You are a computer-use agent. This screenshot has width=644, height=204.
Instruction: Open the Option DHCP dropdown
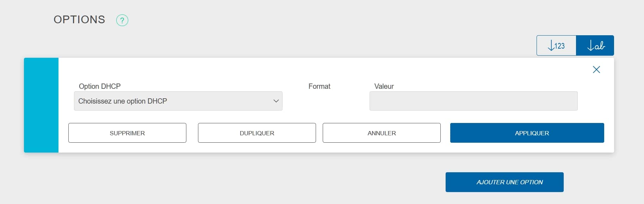178,101
